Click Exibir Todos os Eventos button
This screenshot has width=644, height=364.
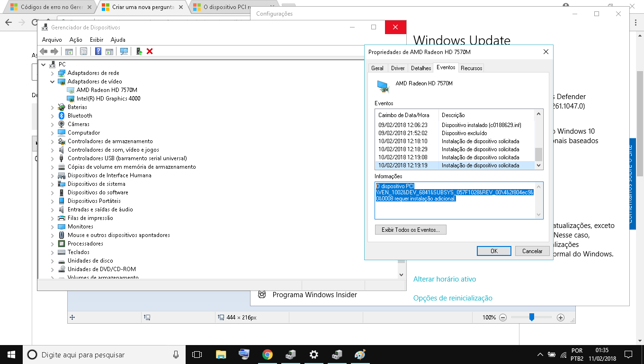point(411,230)
